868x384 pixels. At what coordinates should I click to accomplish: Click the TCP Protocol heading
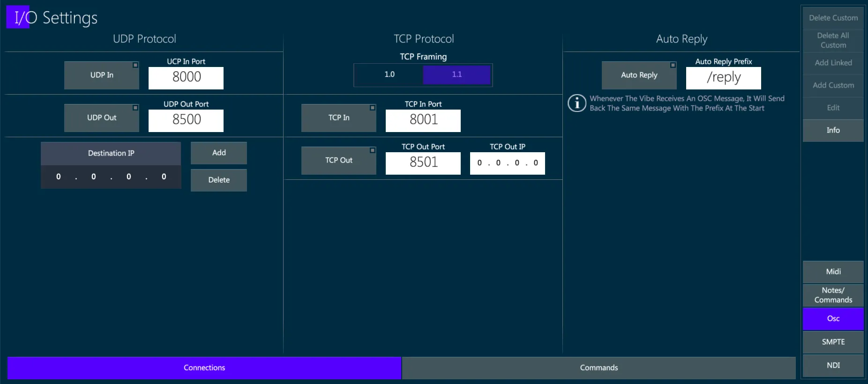424,39
